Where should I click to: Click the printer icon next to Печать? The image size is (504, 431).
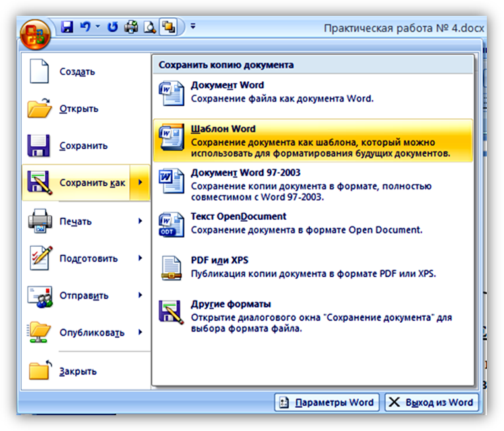pyautogui.click(x=40, y=221)
